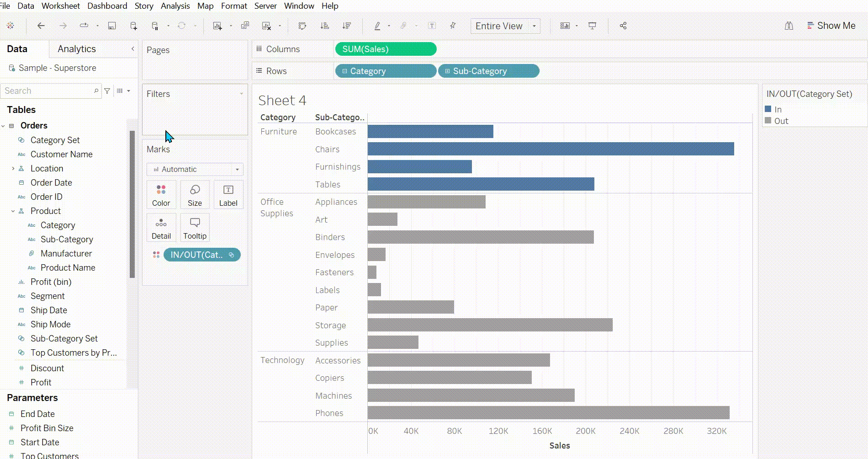The height and width of the screenshot is (459, 868).
Task: Open the Detail marks card
Action: (x=161, y=228)
